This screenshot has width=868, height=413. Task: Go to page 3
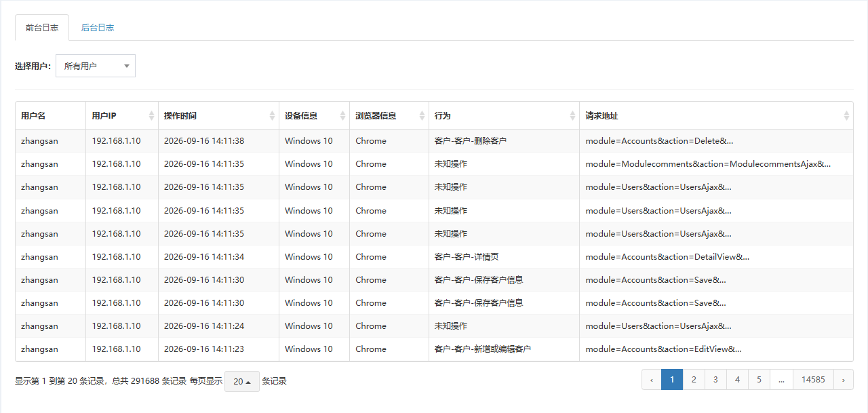point(715,380)
